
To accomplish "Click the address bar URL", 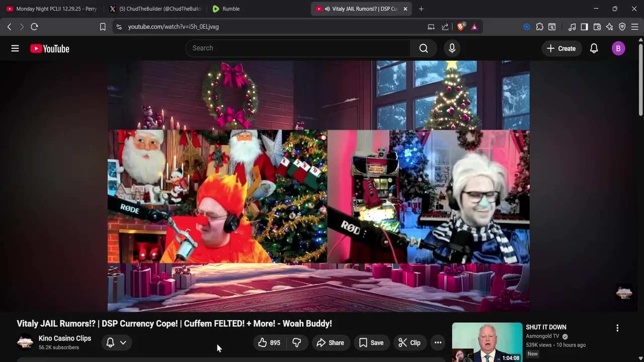I will click(x=174, y=27).
